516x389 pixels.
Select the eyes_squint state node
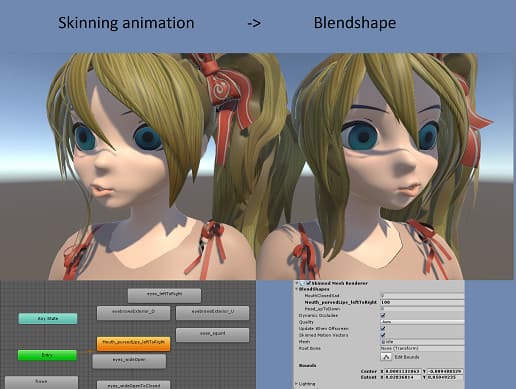[x=212, y=335]
